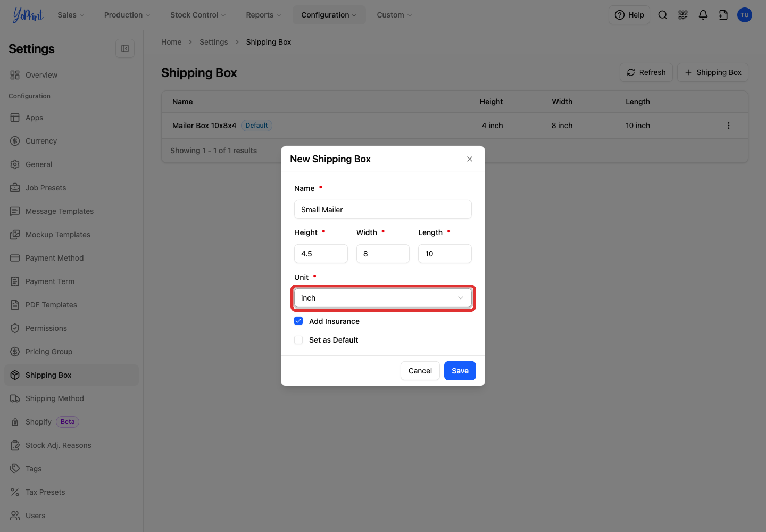The width and height of the screenshot is (766, 532).
Task: Open the document export icon in header
Action: click(723, 15)
